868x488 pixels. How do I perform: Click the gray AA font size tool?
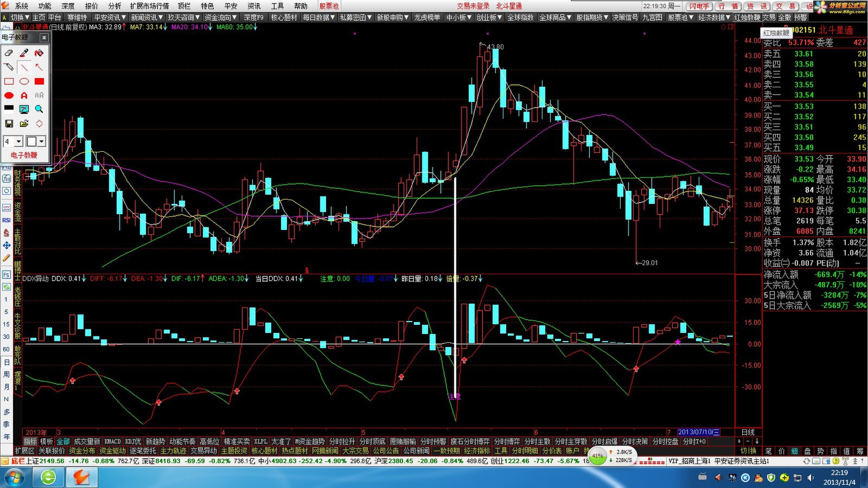point(39,95)
